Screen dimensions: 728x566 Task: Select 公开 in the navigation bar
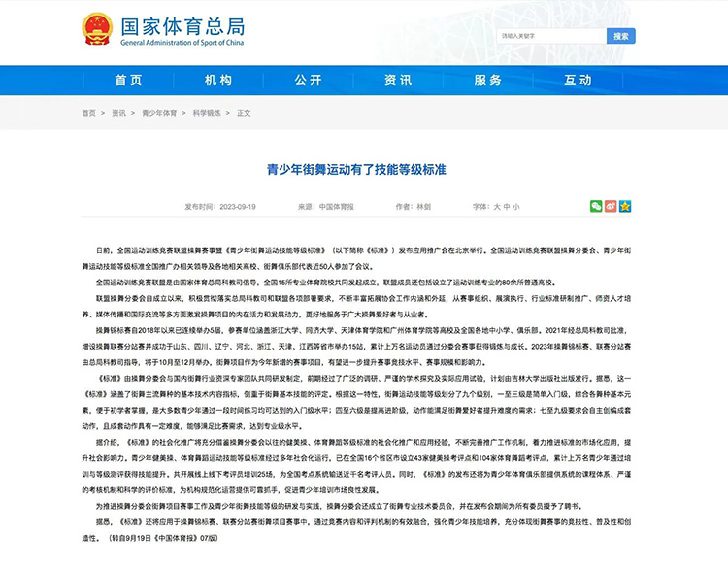click(x=308, y=80)
